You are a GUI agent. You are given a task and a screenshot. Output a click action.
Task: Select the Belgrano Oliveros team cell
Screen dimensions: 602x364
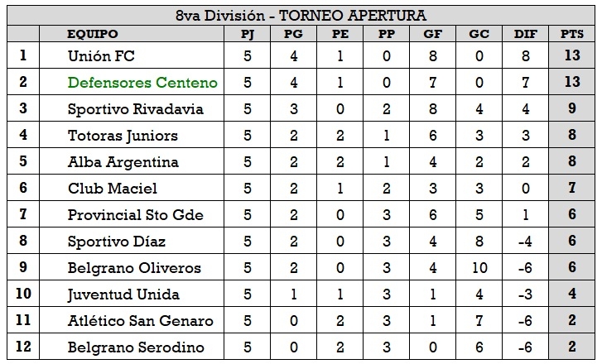pos(133,268)
